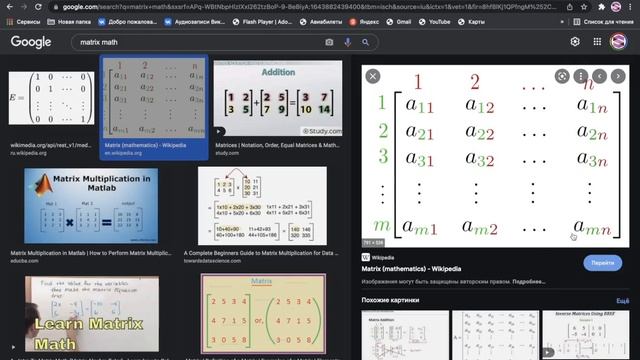The width and height of the screenshot is (640, 360).
Task: Open the Beginners Guide matrix multiplication thumbnail
Action: point(262,206)
